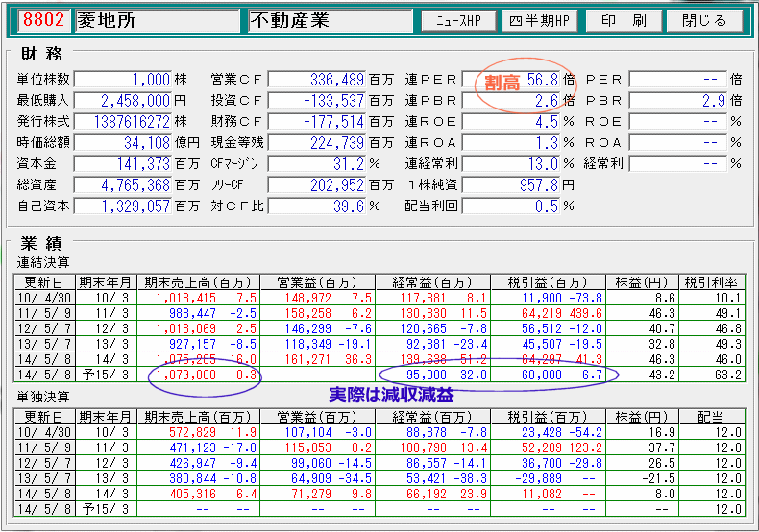This screenshot has width=759, height=532.
Task: Click the ニュースHP button
Action: tap(458, 21)
